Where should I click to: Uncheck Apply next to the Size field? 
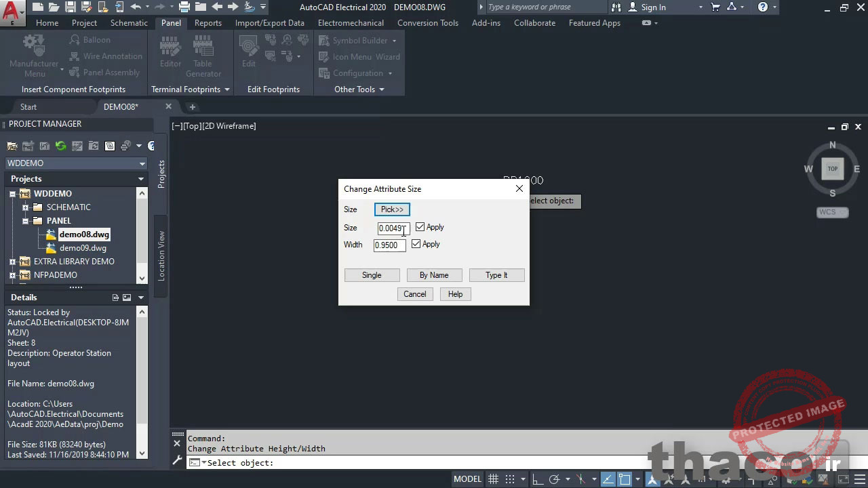coord(420,227)
